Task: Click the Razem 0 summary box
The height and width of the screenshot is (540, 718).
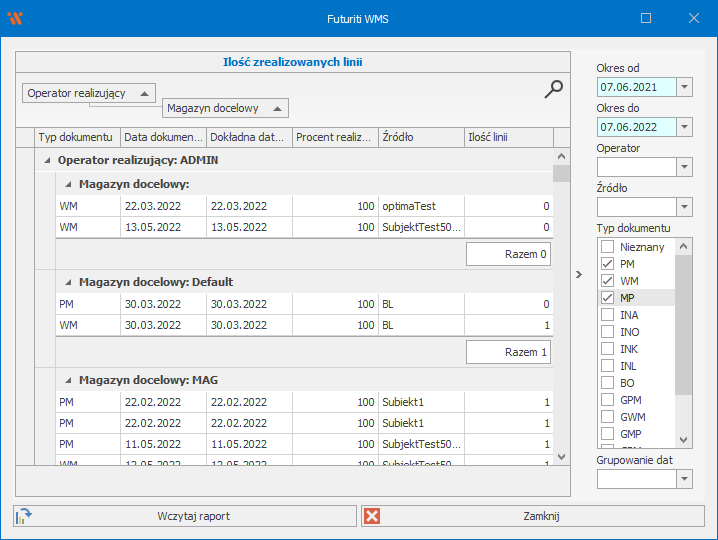Action: coord(508,254)
